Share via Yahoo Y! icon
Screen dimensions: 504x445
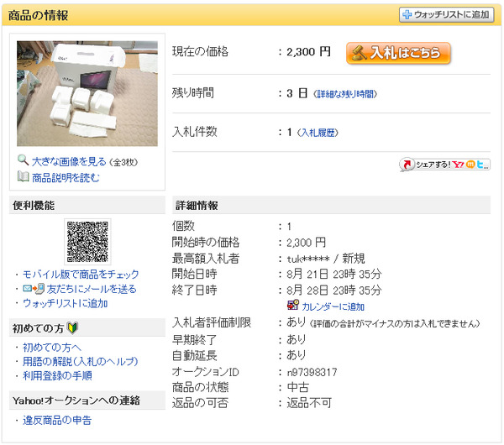(x=458, y=165)
